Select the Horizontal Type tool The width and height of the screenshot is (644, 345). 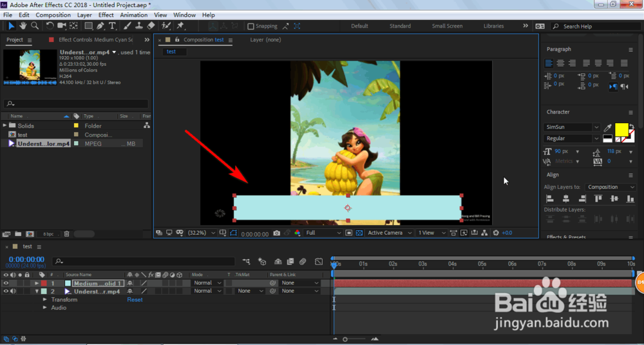coord(112,26)
